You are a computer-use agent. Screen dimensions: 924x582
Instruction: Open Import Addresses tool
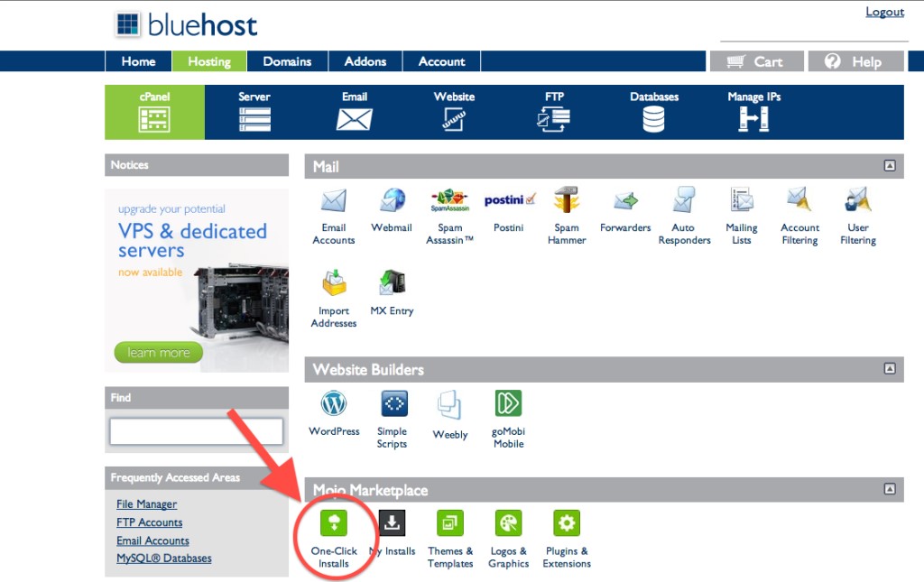pos(334,299)
